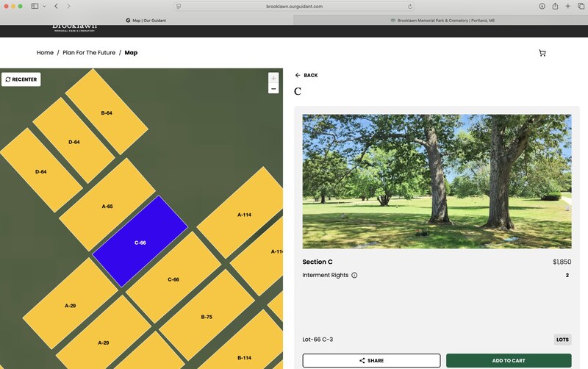Go to the Home breadcrumb link
Screen dimensions: 588x369
click(x=45, y=53)
